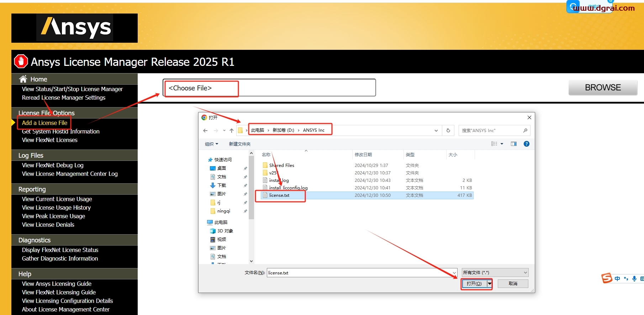Open View License Denials
This screenshot has height=315, width=644.
pyautogui.click(x=48, y=225)
